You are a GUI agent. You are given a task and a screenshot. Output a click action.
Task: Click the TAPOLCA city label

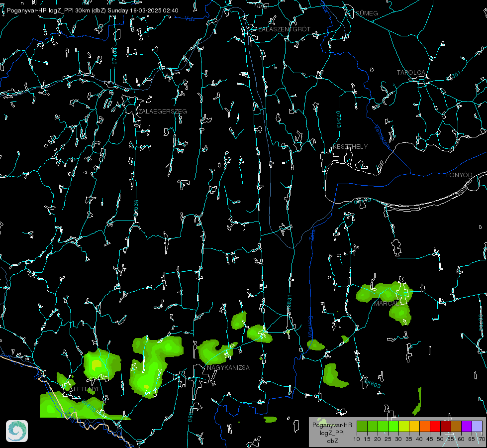point(411,73)
